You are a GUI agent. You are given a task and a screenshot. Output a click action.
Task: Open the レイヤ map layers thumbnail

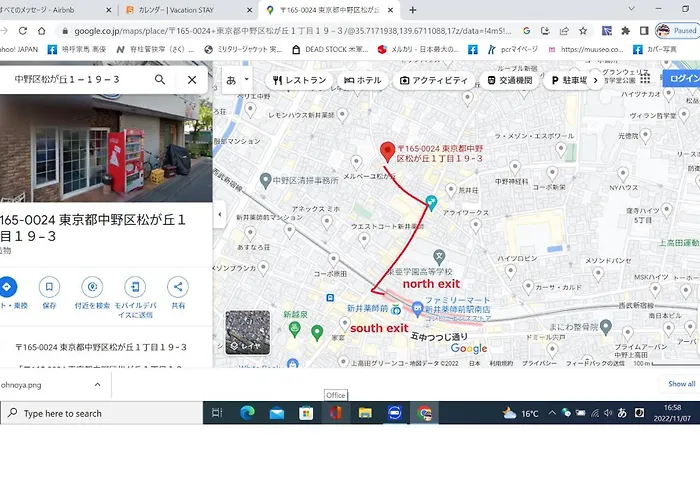pos(248,333)
